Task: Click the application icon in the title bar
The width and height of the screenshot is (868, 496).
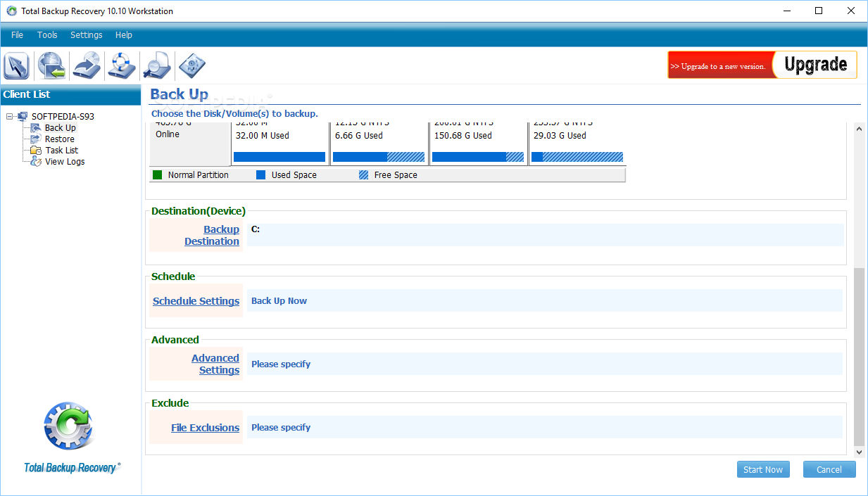Action: point(11,11)
